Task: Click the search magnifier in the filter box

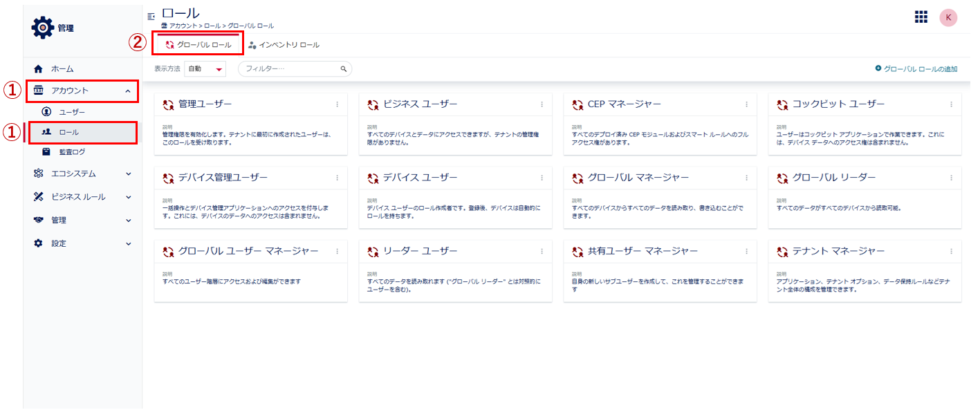Action: click(x=343, y=69)
